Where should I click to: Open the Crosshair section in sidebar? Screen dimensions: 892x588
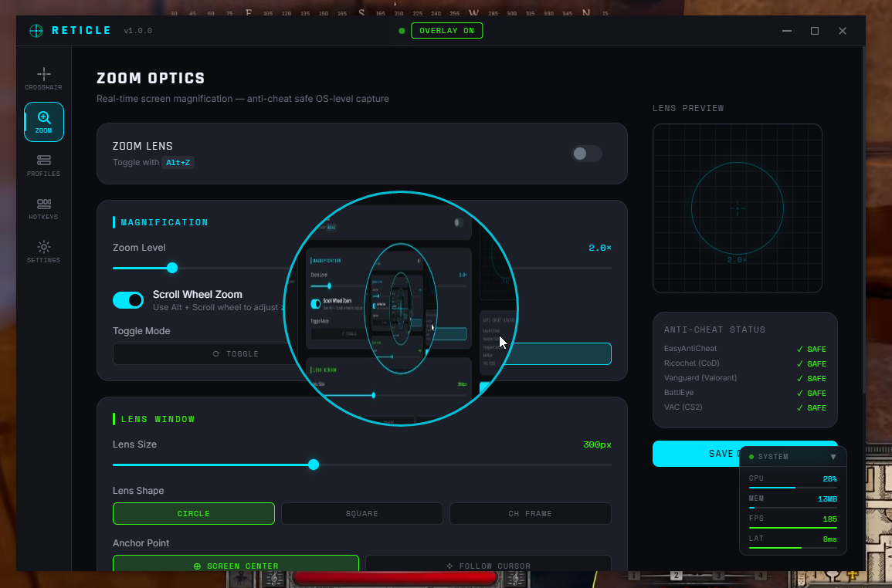click(x=44, y=79)
